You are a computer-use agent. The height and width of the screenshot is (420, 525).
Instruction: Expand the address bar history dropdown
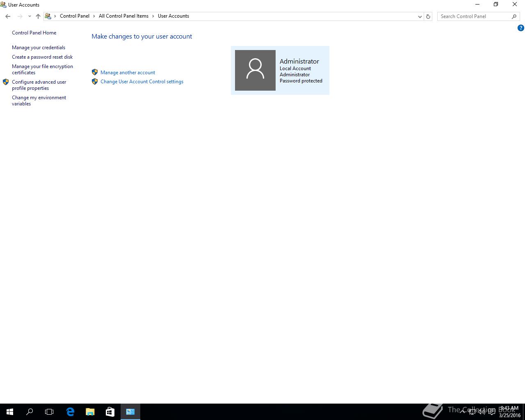click(420, 16)
